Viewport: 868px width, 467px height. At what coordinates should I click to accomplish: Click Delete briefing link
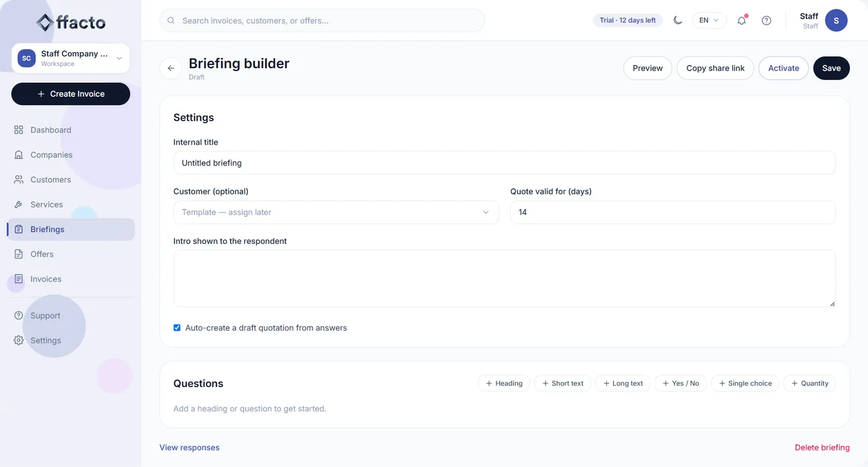pyautogui.click(x=822, y=447)
